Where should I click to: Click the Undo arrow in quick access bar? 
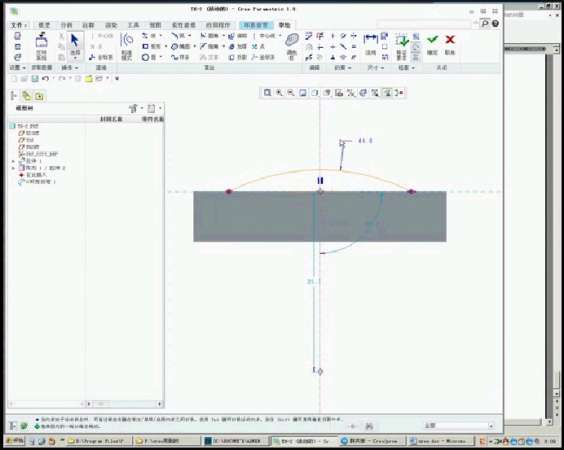coord(46,78)
